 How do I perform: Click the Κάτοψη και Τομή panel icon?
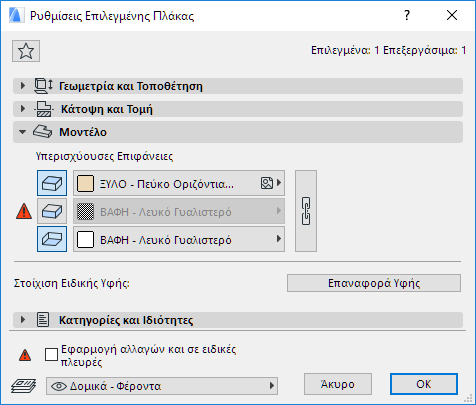(44, 109)
